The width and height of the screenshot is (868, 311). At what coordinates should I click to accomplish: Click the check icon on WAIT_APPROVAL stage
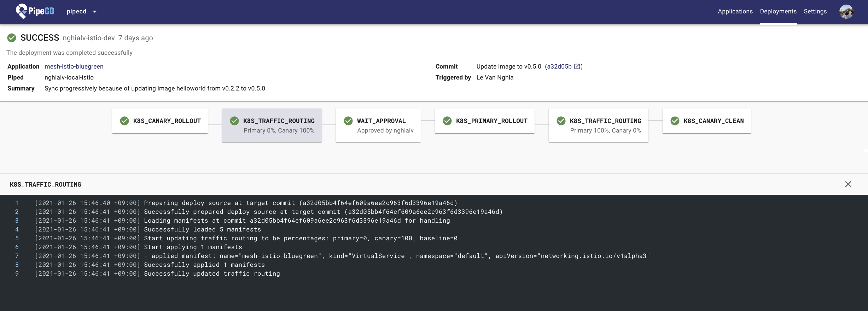348,121
